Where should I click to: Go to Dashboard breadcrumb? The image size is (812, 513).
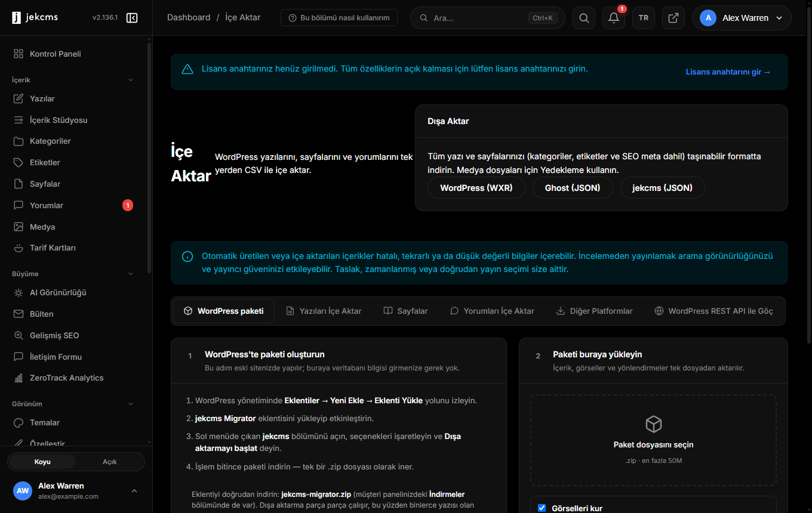click(x=189, y=18)
